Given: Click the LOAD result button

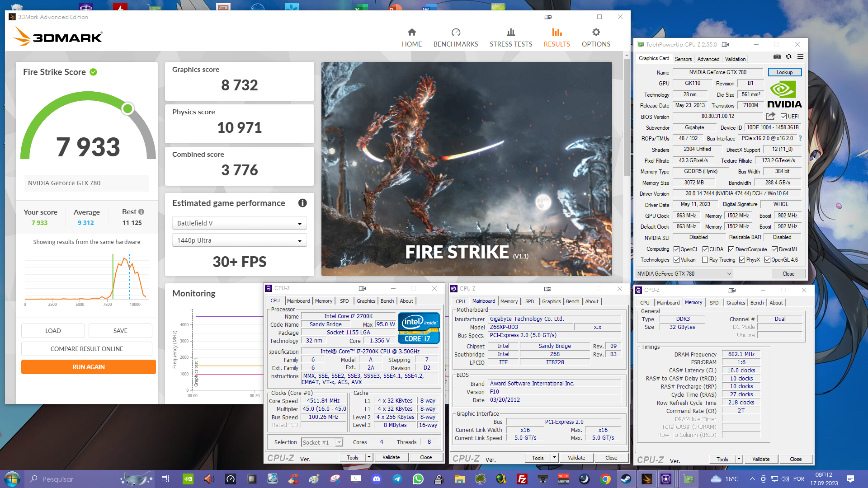Looking at the screenshot, I should coord(53,330).
